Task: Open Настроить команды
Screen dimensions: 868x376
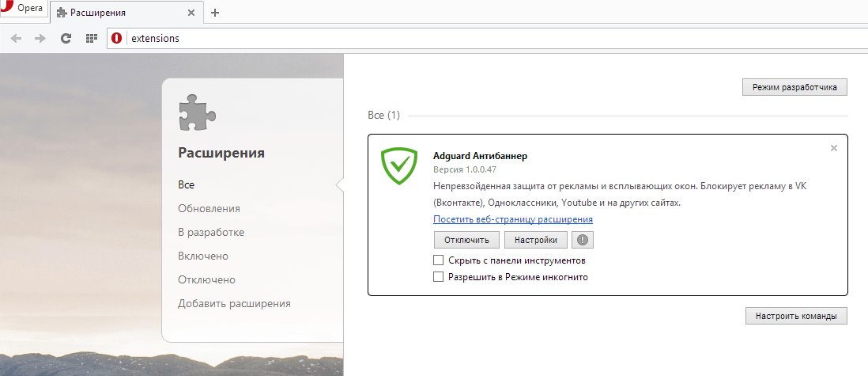Action: pyautogui.click(x=796, y=316)
